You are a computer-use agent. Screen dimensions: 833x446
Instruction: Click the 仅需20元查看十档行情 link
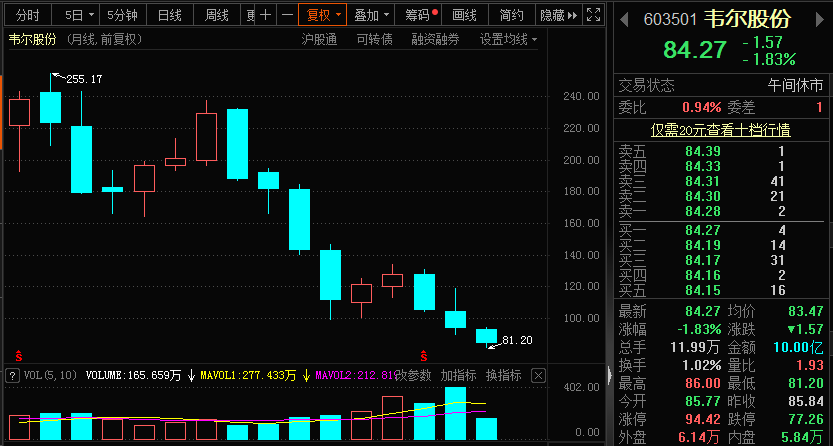tap(721, 129)
